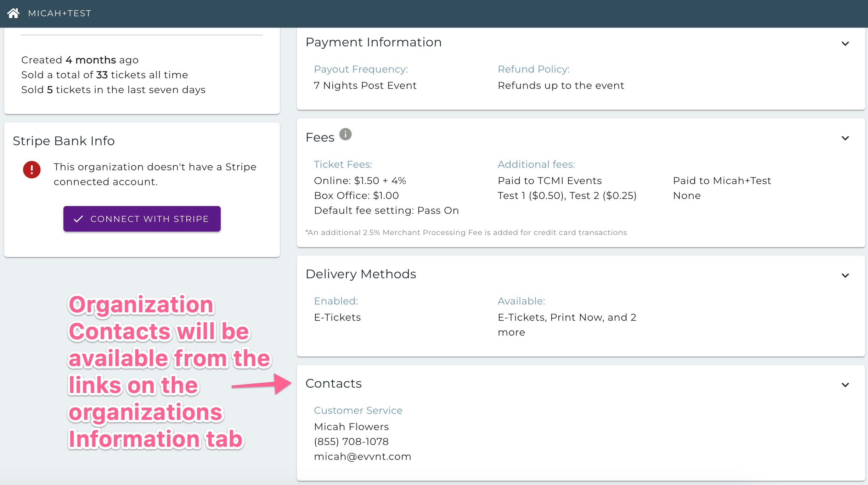Click the Merchant Processing Fee footnote
This screenshot has height=485, width=868.
coord(466,232)
